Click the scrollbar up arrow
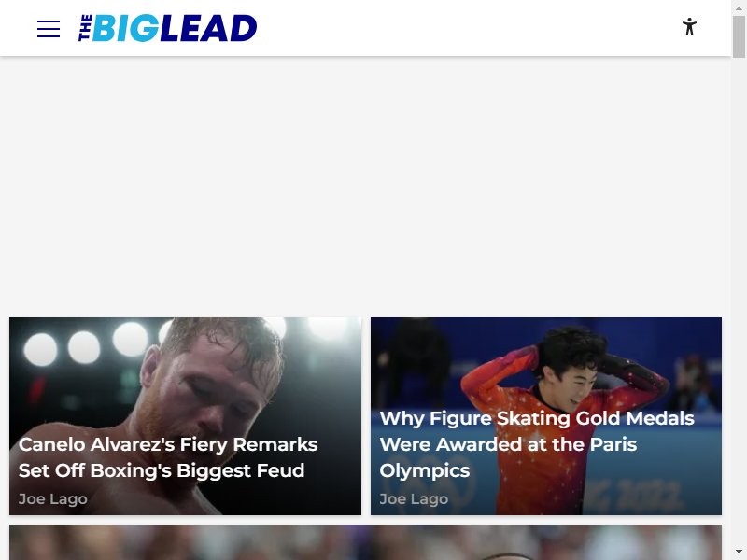 (739, 8)
